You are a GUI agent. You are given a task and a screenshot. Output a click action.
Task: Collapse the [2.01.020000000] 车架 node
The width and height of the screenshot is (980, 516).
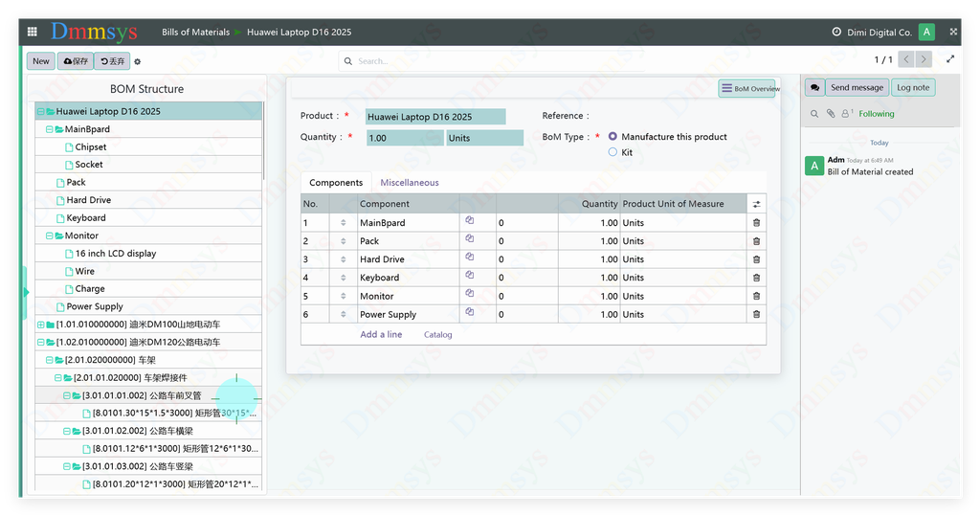point(50,360)
